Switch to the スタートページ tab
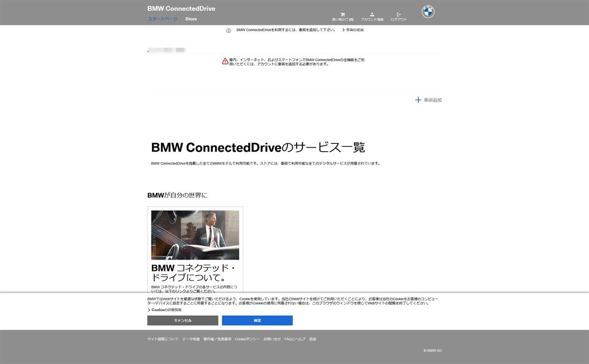This screenshot has height=364, width=589. coord(162,19)
